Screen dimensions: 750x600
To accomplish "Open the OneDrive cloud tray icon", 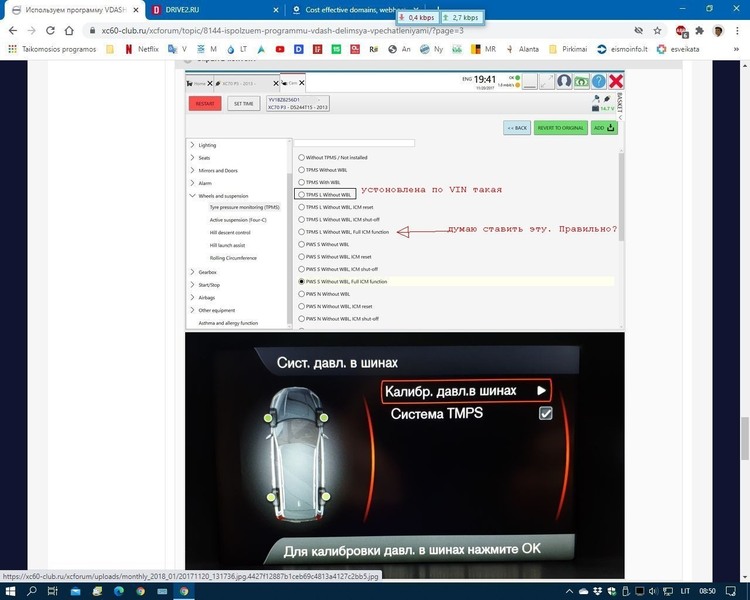I will tap(583, 591).
